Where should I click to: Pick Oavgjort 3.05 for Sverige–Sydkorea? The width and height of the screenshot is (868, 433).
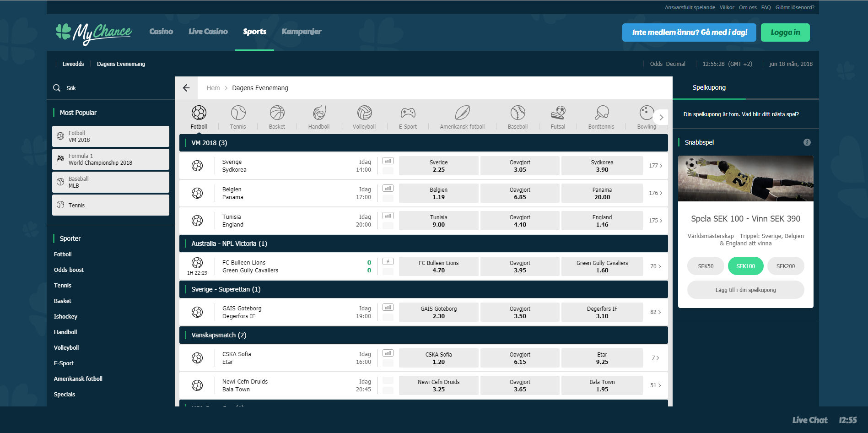pyautogui.click(x=520, y=166)
